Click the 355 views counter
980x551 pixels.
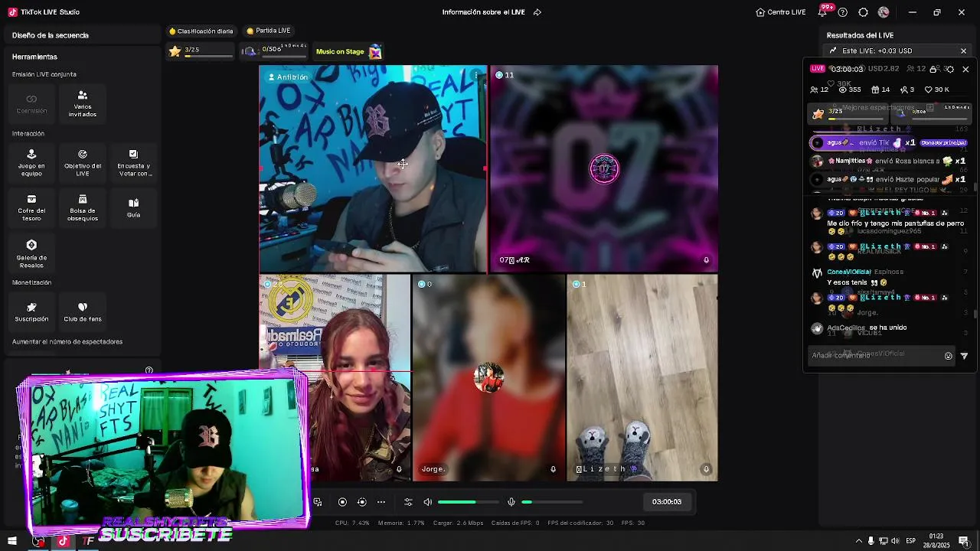point(850,90)
